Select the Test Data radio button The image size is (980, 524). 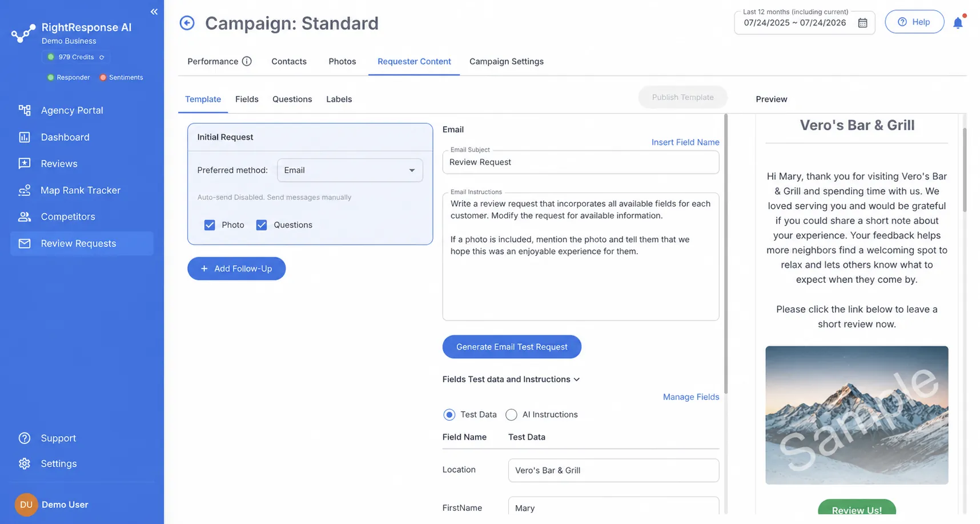(x=449, y=415)
